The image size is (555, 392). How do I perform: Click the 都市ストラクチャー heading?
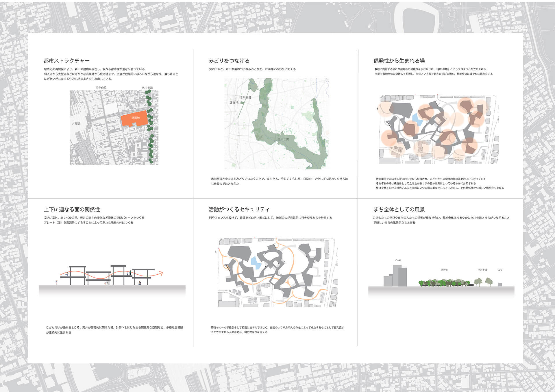click(x=66, y=61)
